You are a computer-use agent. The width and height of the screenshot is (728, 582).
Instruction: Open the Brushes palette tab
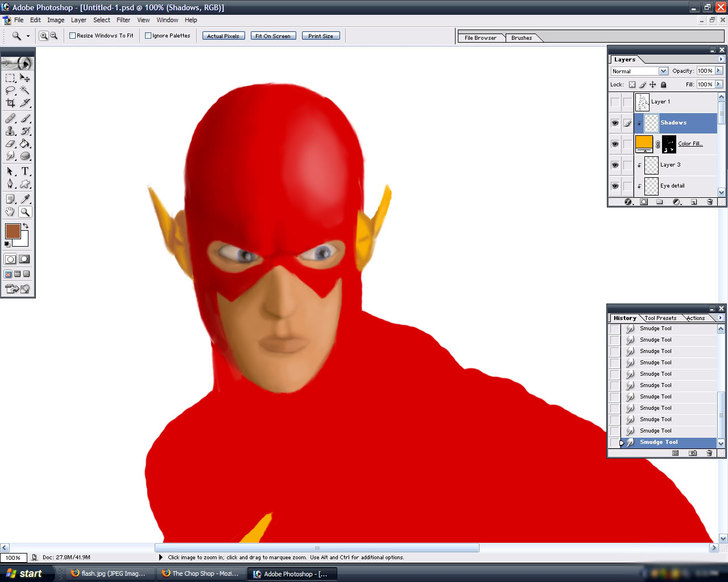point(522,38)
